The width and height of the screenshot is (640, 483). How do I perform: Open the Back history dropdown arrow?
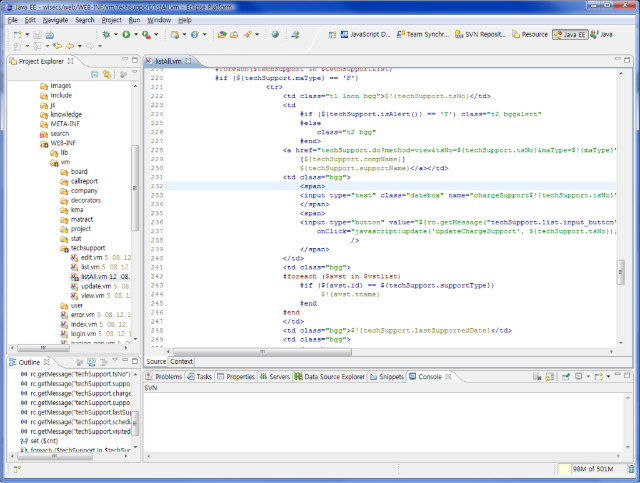(x=80, y=46)
